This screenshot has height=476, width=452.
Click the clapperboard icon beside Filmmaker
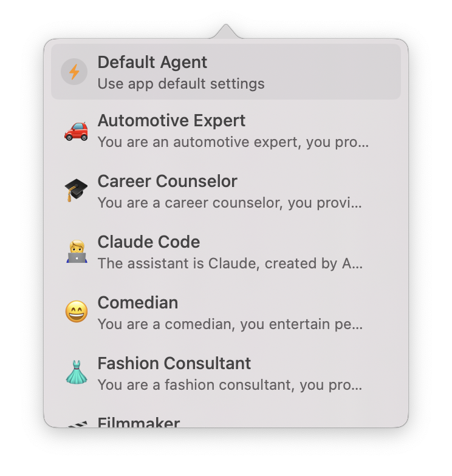point(76,424)
